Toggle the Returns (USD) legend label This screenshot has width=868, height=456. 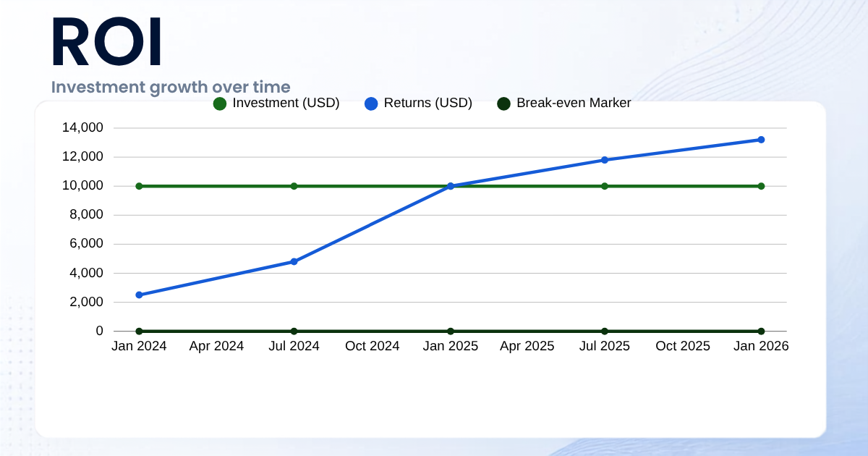tap(428, 103)
